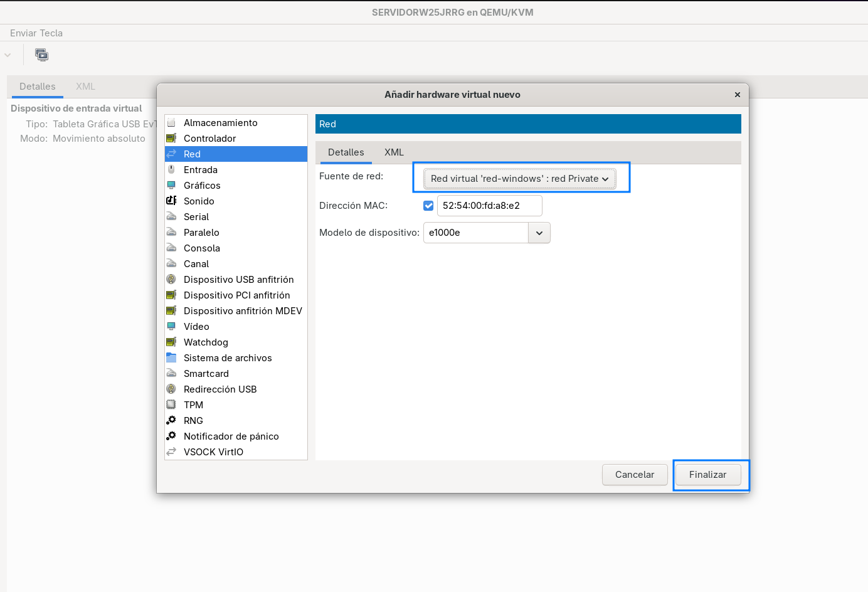Open the Fuente de red dropdown

coord(520,179)
